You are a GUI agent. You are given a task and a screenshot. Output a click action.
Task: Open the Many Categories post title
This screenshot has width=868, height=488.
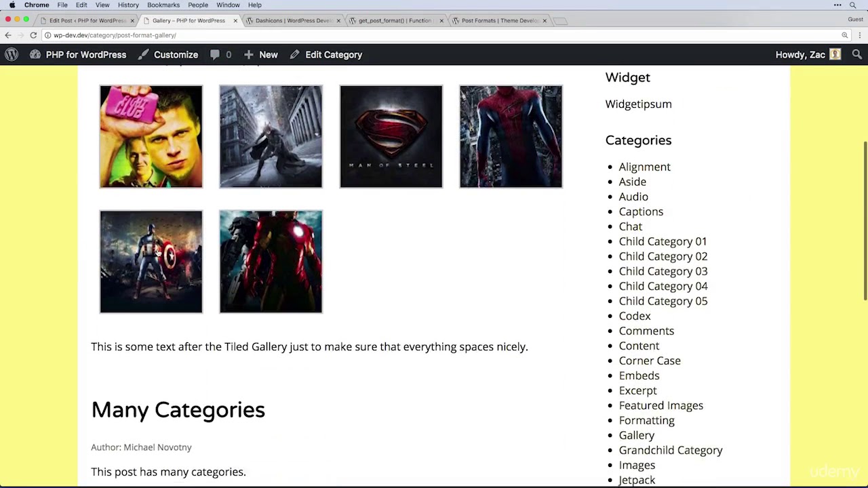[x=178, y=410]
